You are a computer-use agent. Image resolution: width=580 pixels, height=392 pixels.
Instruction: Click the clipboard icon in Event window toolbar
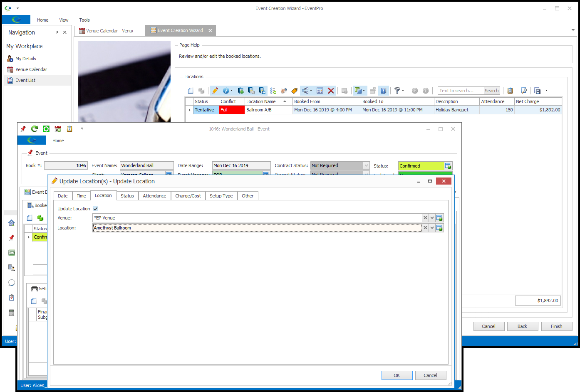(x=69, y=129)
